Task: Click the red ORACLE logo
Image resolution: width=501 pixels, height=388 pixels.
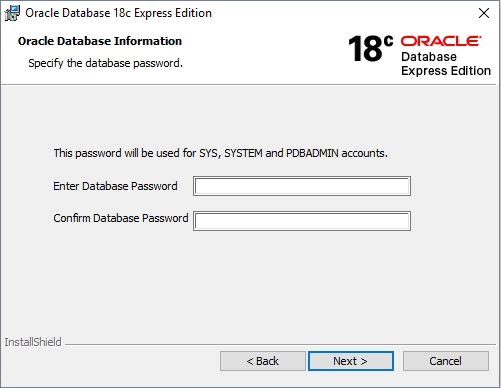Action: pos(441,41)
